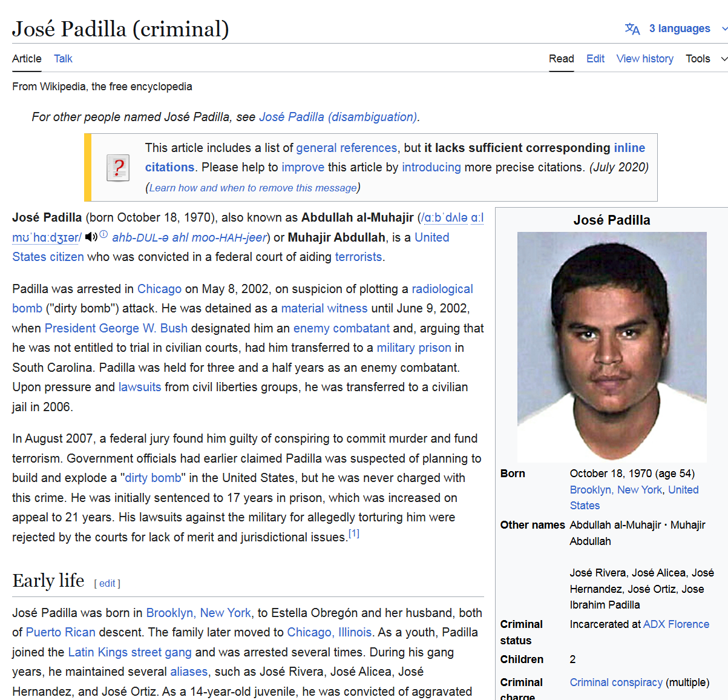Open President George W. Bush link

pos(116,328)
